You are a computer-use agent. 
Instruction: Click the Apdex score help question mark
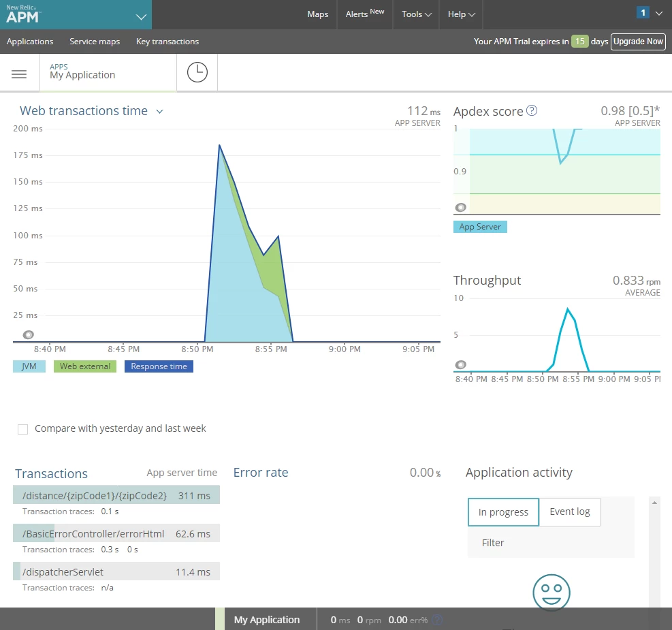(x=532, y=110)
